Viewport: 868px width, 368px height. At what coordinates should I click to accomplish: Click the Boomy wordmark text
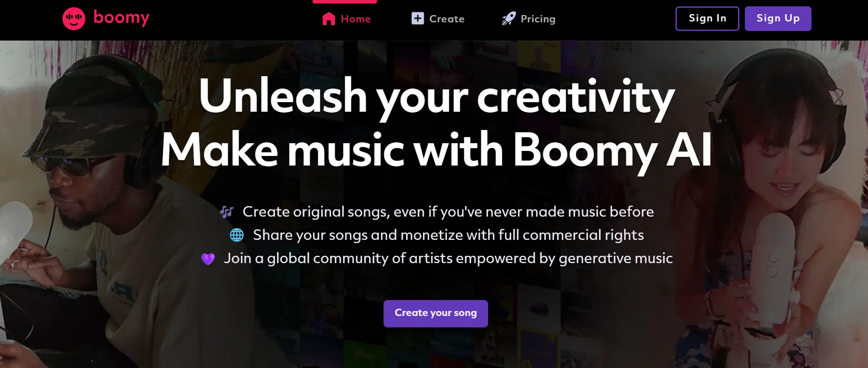pos(121,18)
